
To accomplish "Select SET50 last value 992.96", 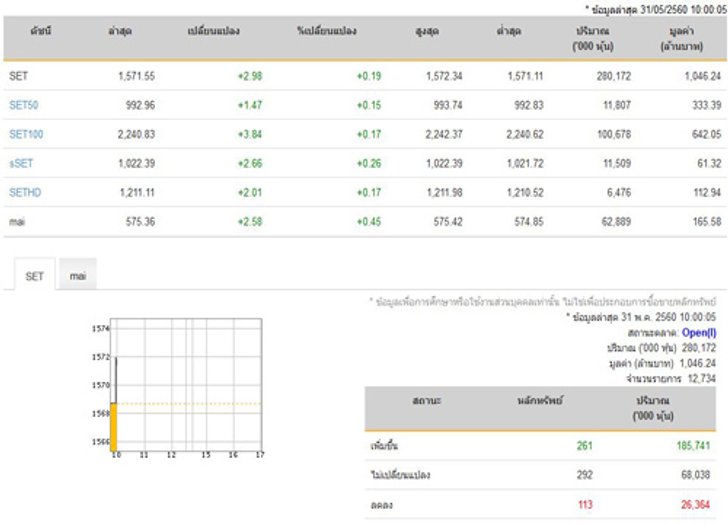I will coord(140,105).
